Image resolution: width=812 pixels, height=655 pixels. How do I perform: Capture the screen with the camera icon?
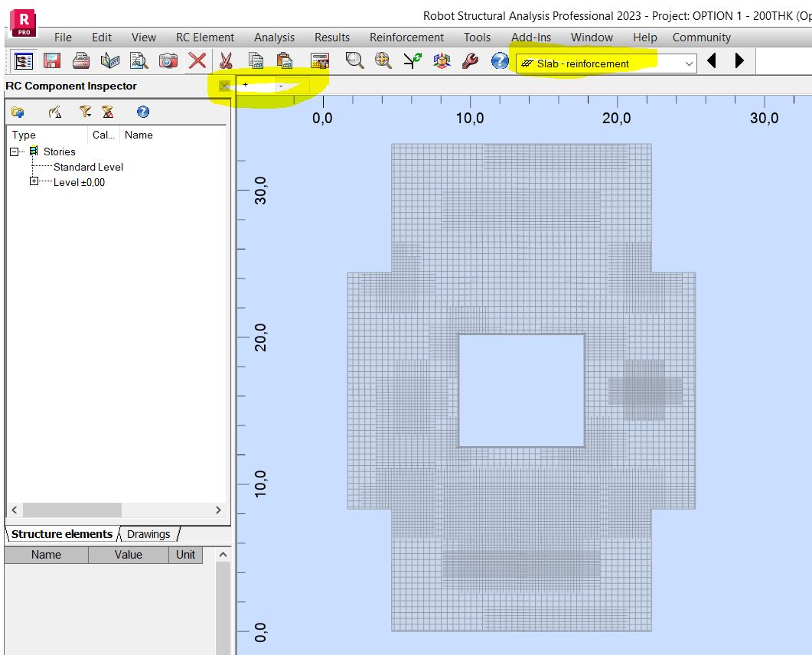[169, 61]
